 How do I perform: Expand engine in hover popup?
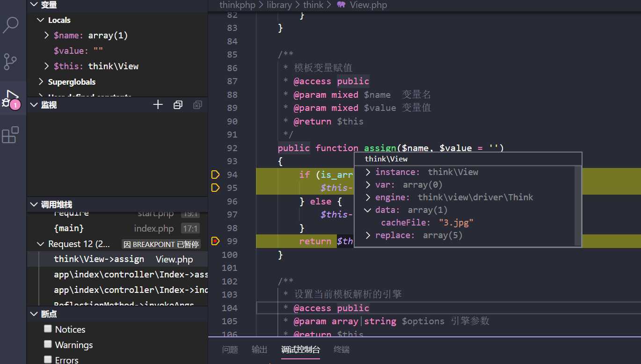click(368, 197)
